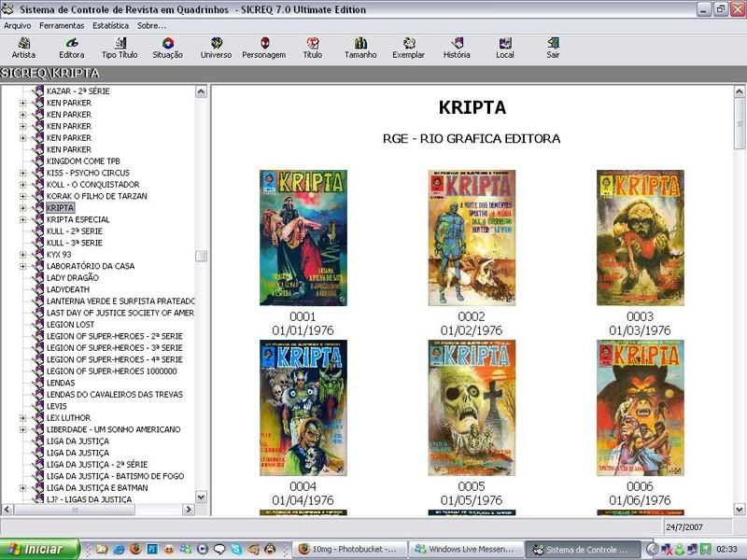Click the title tree's scroll-down arrow
747x560 pixels.
tap(201, 497)
